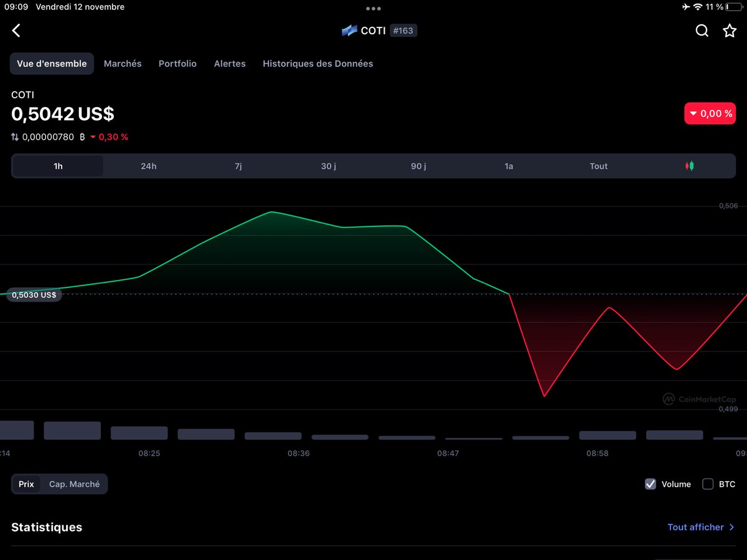
Task: Select the 30 j time range
Action: point(329,166)
